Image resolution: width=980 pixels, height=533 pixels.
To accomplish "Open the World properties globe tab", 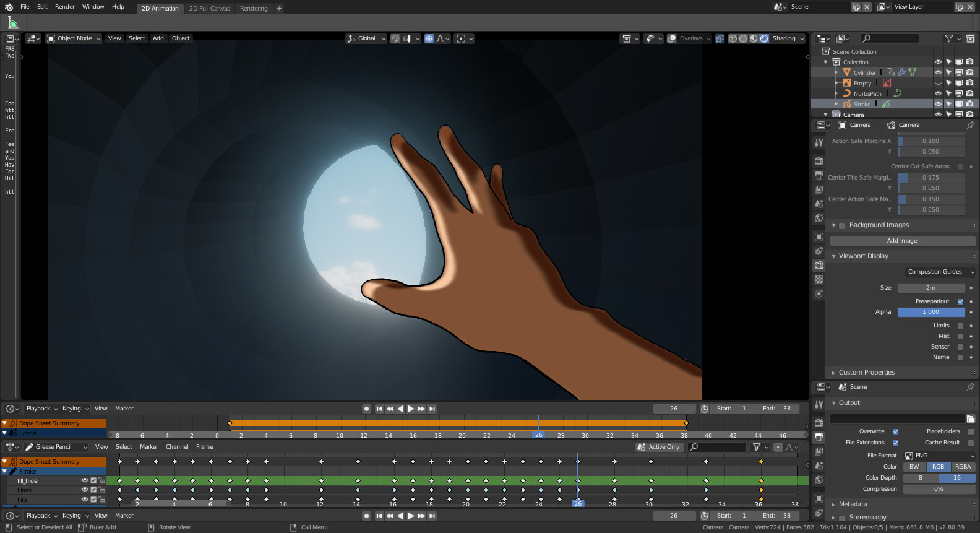I will 819,218.
